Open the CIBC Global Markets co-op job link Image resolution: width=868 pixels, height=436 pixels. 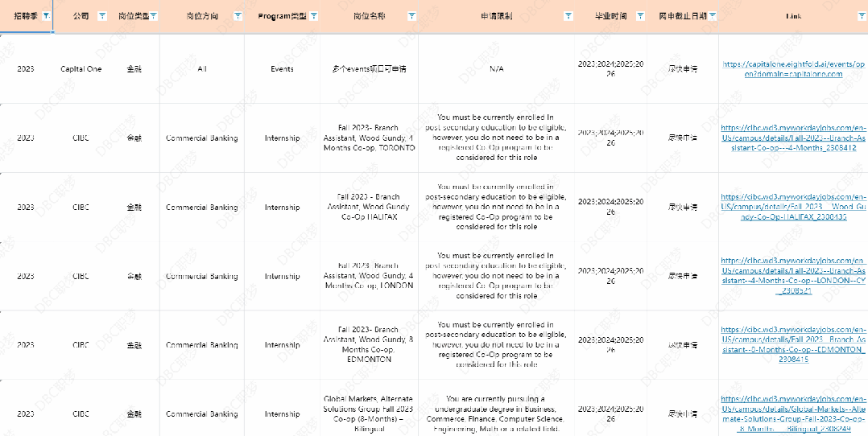[x=793, y=413]
